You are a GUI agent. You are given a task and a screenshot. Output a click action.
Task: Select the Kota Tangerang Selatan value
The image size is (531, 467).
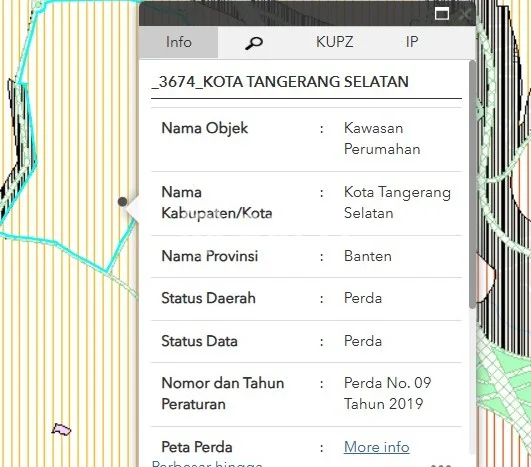click(x=397, y=203)
